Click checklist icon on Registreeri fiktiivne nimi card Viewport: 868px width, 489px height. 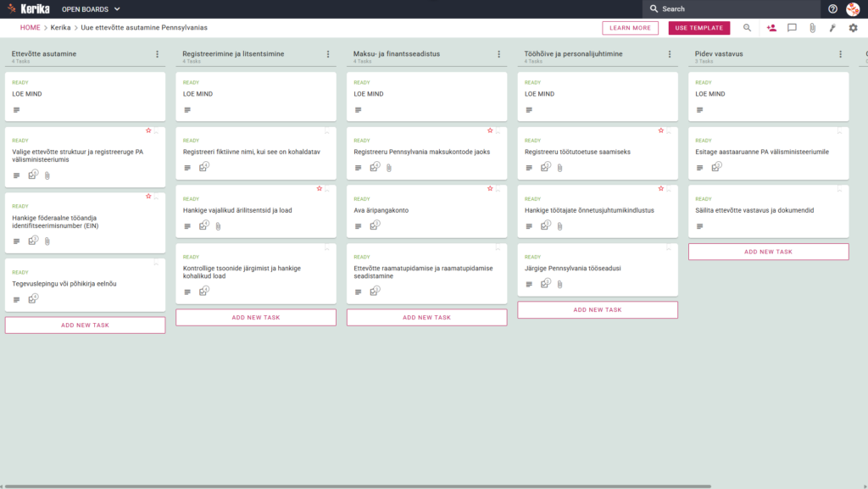pos(203,166)
